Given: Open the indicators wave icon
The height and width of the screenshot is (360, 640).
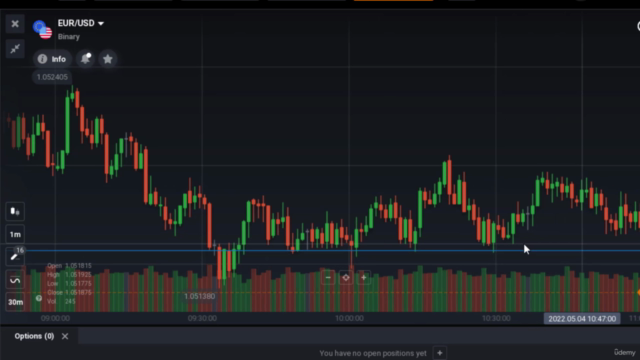Looking at the screenshot, I should pos(15,280).
